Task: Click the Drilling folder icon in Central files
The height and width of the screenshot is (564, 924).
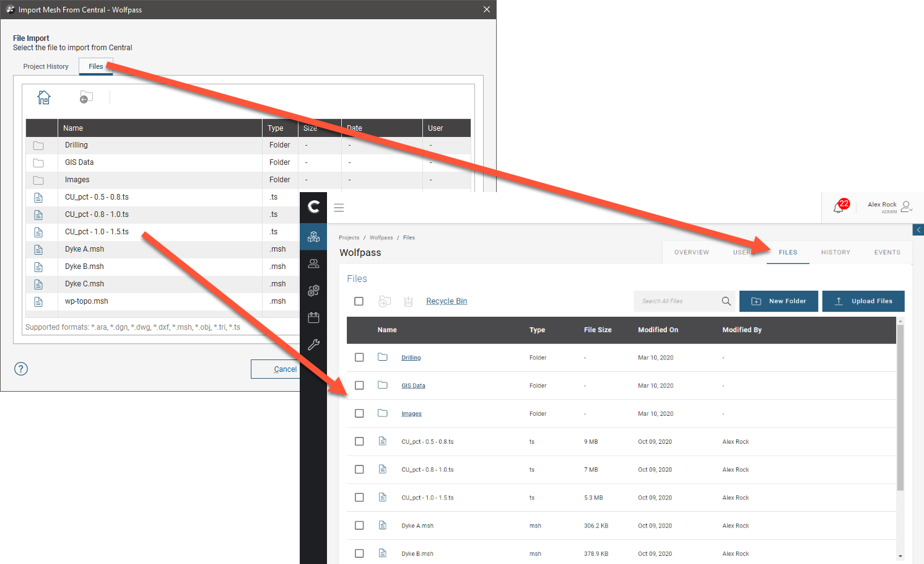Action: 383,357
